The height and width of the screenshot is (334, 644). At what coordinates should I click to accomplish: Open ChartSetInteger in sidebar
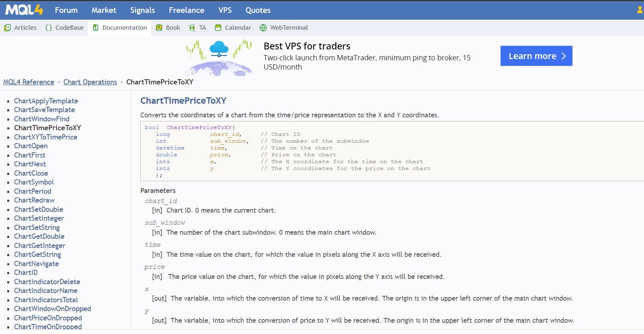39,218
